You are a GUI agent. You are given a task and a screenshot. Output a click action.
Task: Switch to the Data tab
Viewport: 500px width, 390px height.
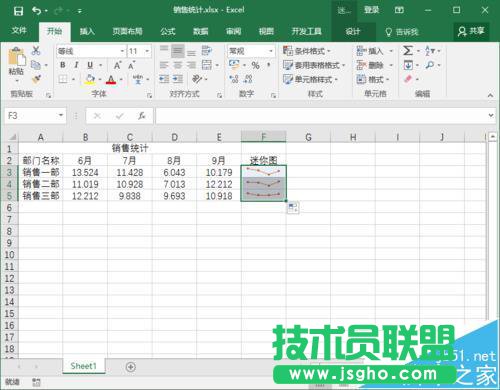pos(201,32)
